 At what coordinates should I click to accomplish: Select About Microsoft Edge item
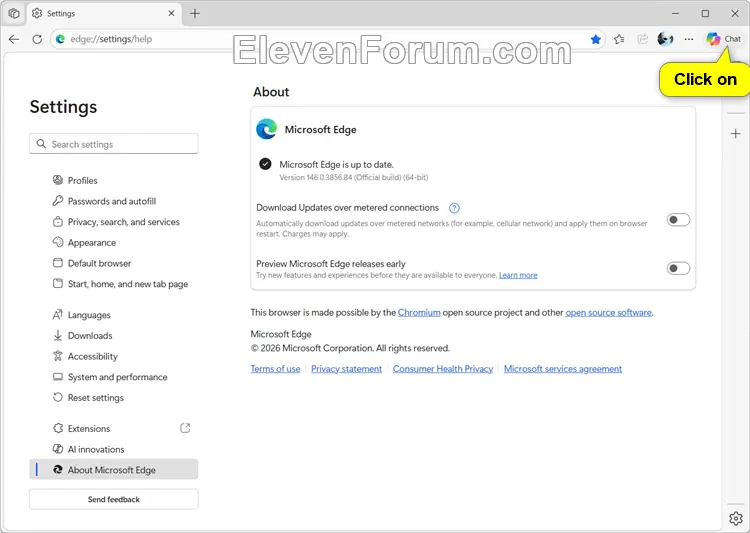(114, 470)
